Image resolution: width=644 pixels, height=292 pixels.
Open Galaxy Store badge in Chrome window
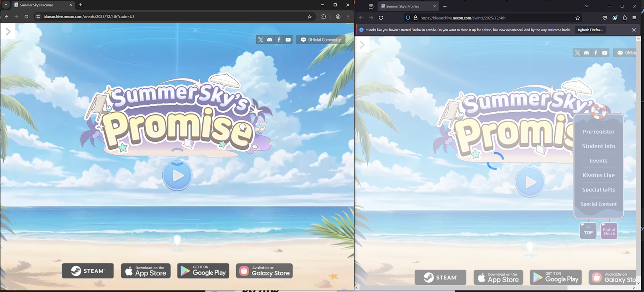click(264, 271)
